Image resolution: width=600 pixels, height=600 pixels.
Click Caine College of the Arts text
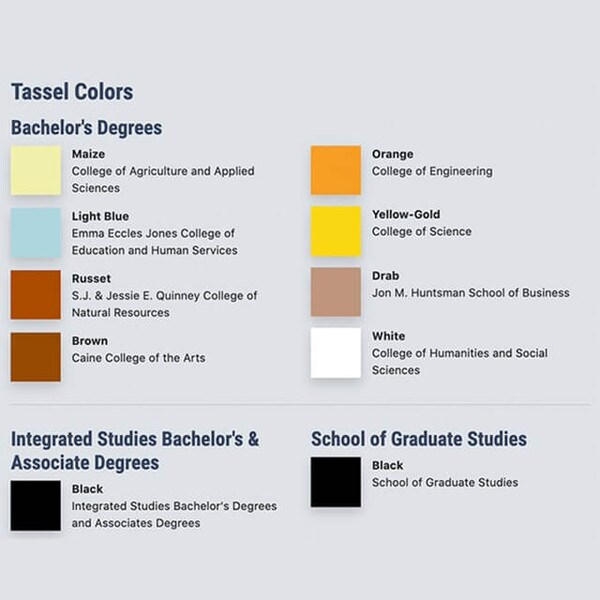coord(139,358)
